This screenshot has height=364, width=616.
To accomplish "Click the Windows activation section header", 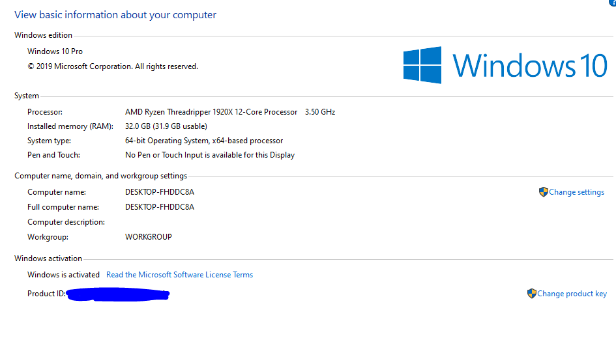I will pos(48,259).
